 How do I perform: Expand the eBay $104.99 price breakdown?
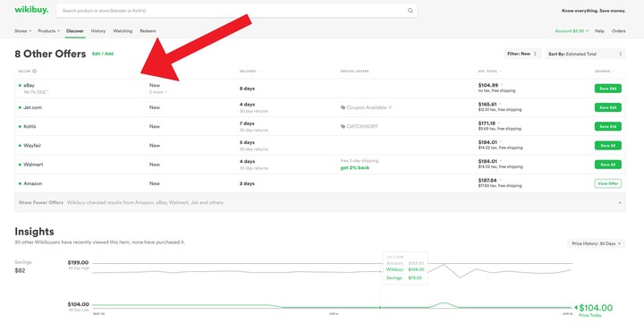pos(502,85)
